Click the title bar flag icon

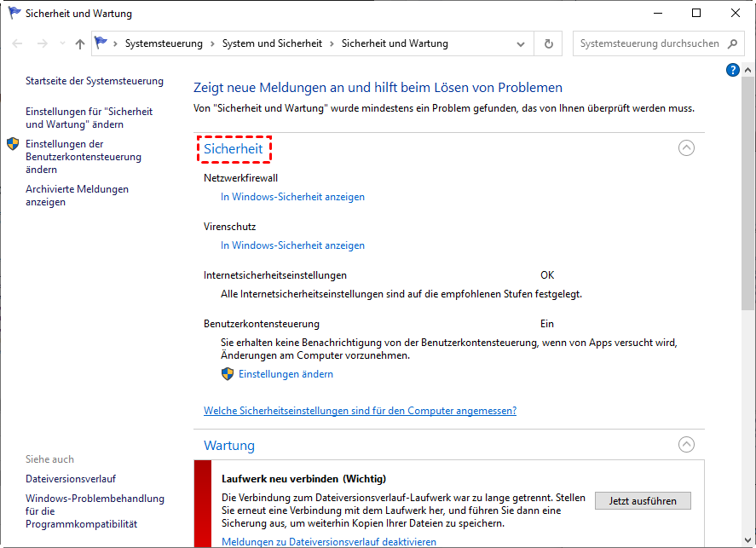tap(14, 13)
